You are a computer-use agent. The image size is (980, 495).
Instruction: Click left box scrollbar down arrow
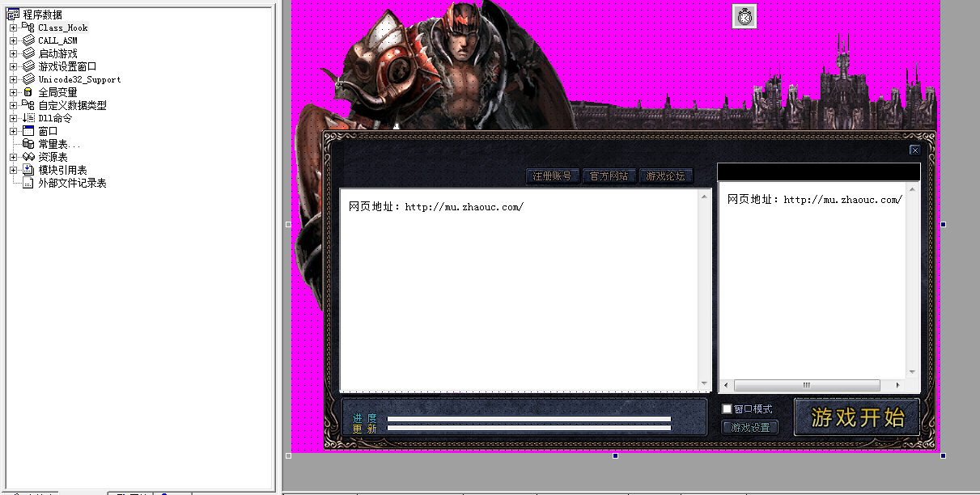pyautogui.click(x=705, y=385)
